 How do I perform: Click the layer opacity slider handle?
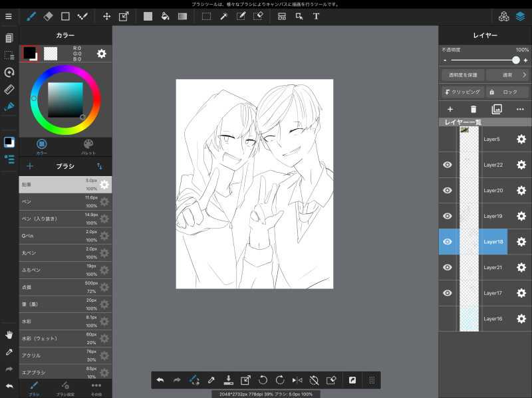coord(516,60)
